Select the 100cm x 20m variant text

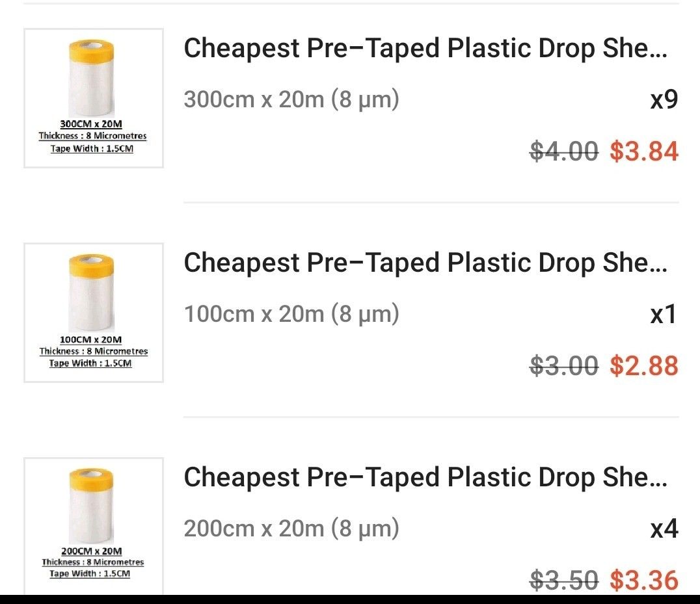(x=291, y=313)
